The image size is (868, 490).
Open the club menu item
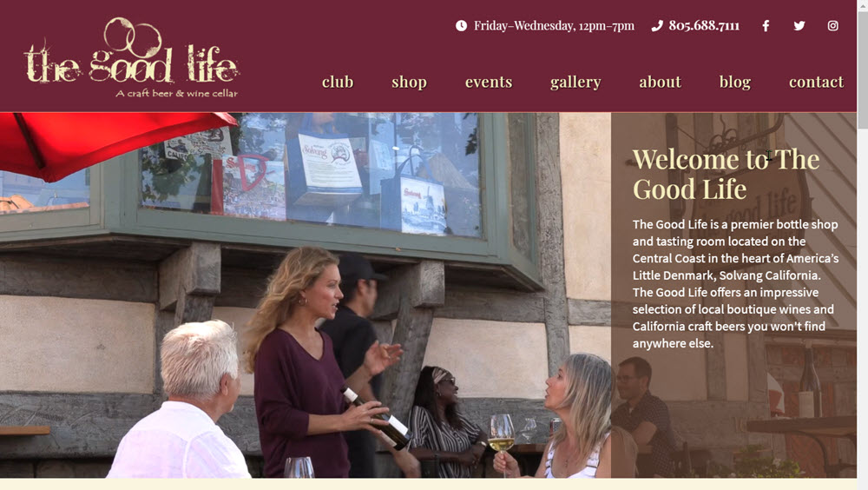click(x=338, y=82)
